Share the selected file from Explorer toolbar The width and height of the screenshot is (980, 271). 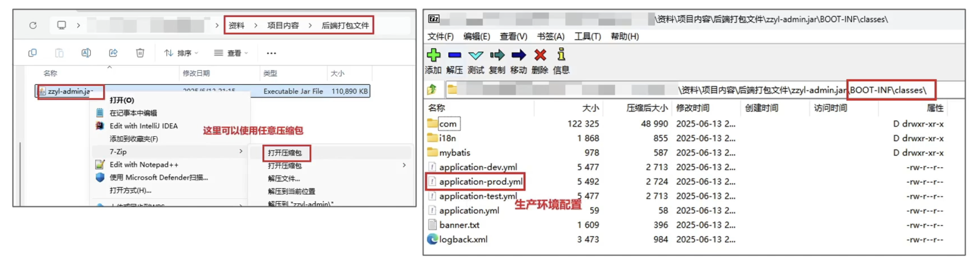113,53
